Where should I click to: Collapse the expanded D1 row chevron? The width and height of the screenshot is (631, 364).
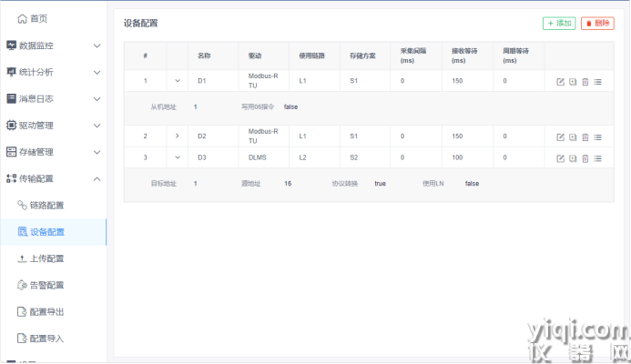coord(177,81)
